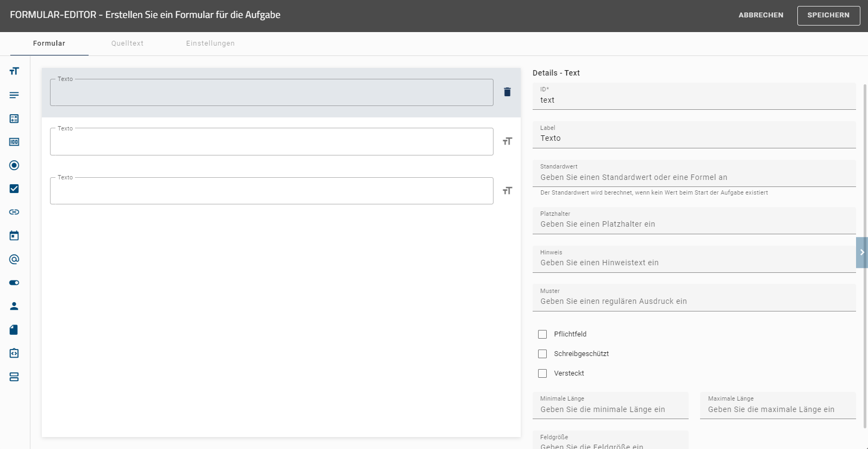Viewport: 868px width, 449px height.
Task: Switch to the Quelltext tab
Action: pyautogui.click(x=127, y=43)
